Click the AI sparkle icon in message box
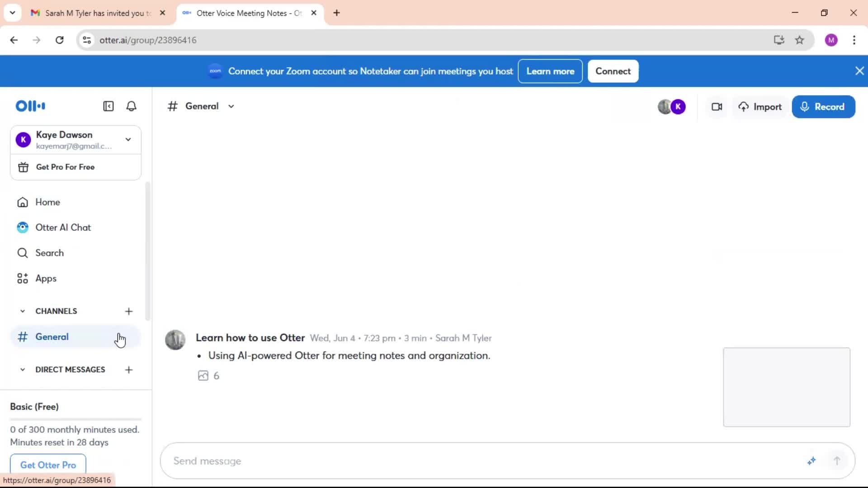The height and width of the screenshot is (488, 868). tap(811, 461)
